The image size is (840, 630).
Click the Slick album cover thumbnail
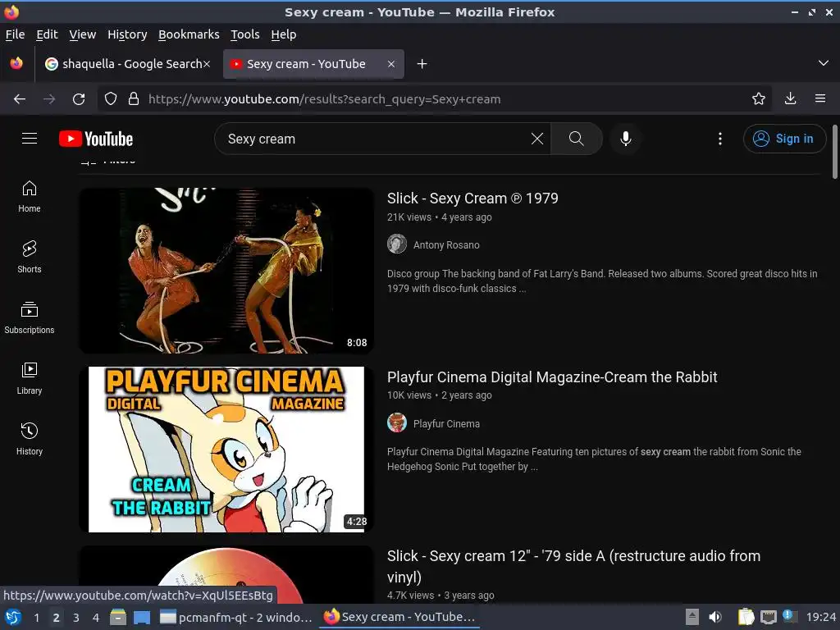tap(226, 271)
